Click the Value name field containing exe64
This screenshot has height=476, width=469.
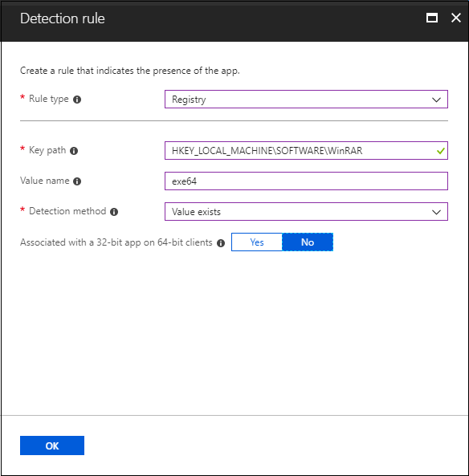coord(306,181)
